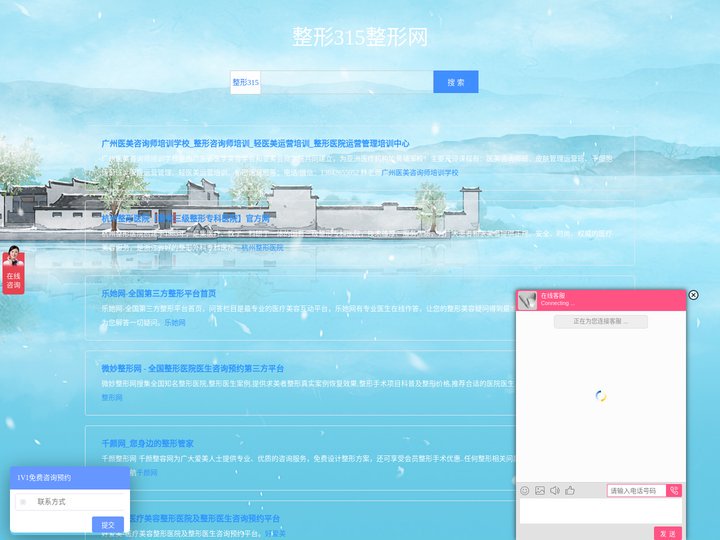The height and width of the screenshot is (540, 720).
Task: Click the 正在为您连接客服 status message
Action: click(601, 321)
